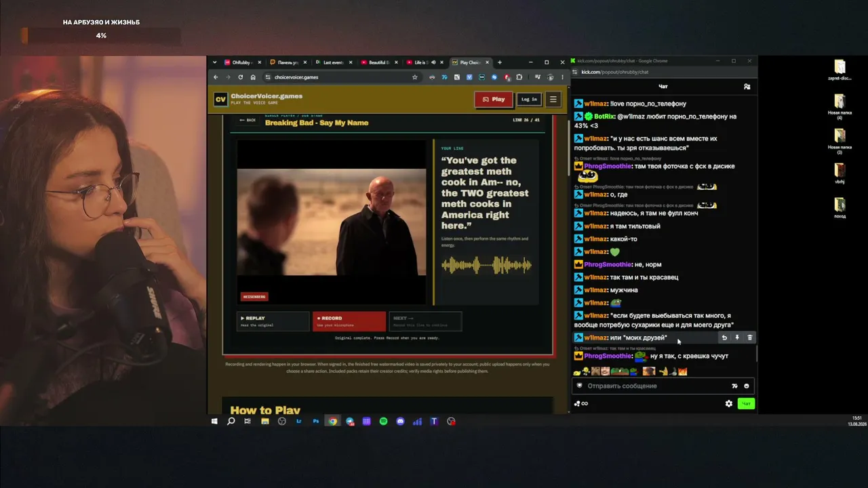Open the zapret-disc folder on desktop
Viewport: 868px width, 488px height.
click(840, 70)
